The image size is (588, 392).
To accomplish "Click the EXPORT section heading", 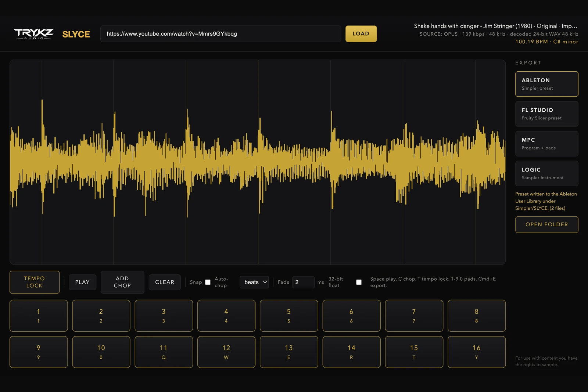I will pyautogui.click(x=528, y=63).
